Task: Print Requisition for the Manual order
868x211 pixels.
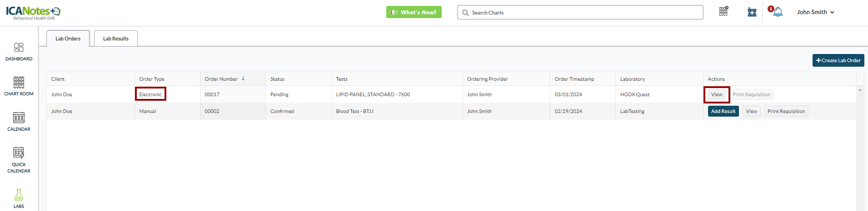Action: tap(786, 111)
